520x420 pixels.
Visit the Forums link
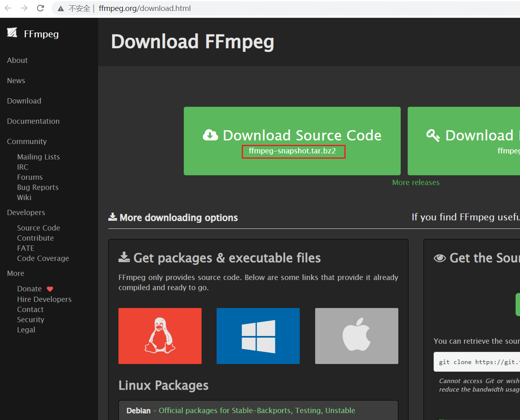click(30, 177)
